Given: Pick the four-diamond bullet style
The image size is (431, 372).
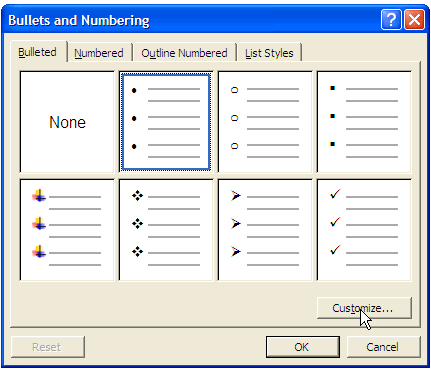Looking at the screenshot, I should coord(166,230).
